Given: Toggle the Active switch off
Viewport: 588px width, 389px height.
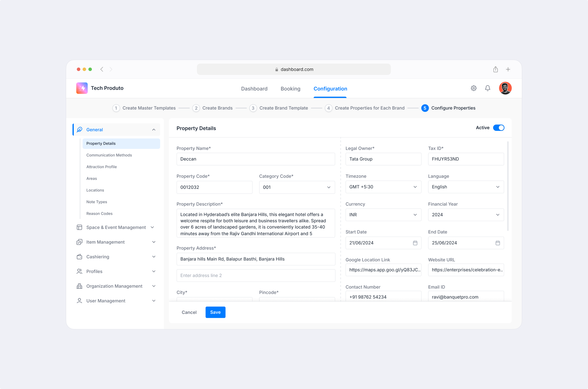Looking at the screenshot, I should click(x=499, y=128).
